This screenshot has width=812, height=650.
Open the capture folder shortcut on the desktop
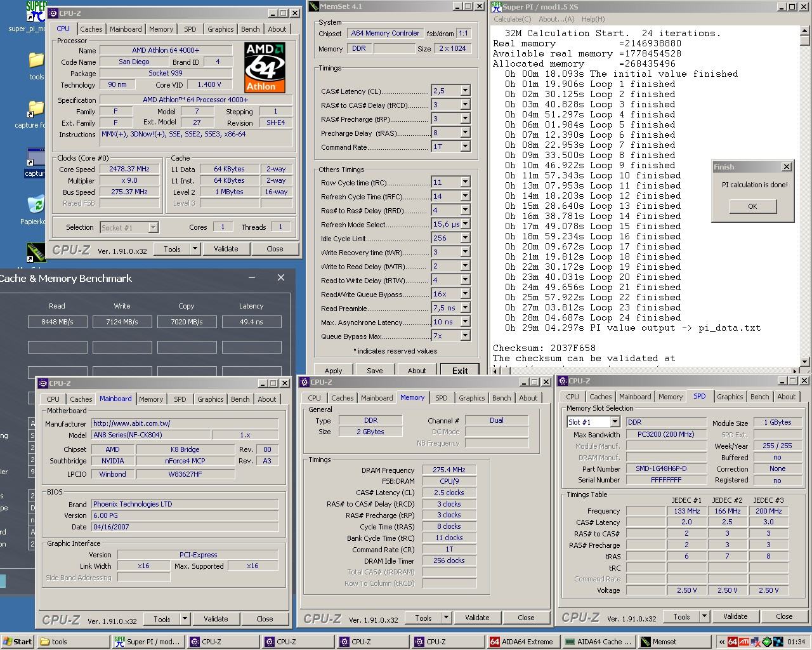tap(36, 108)
